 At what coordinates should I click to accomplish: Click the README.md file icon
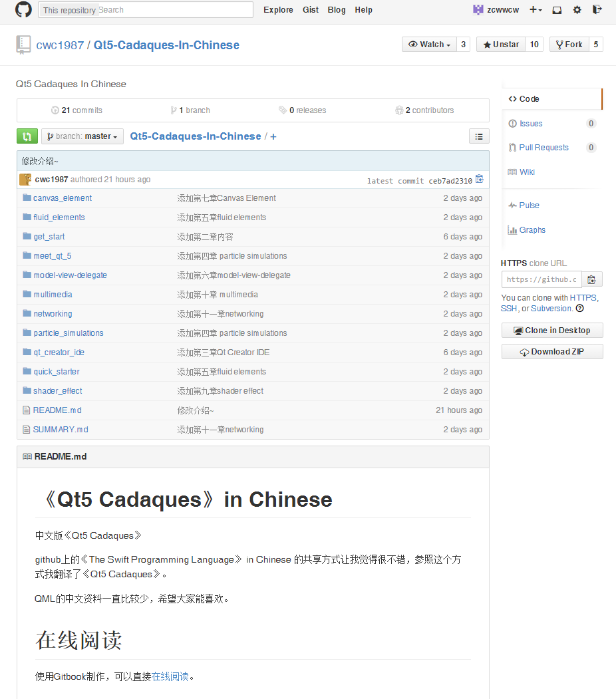pos(27,410)
